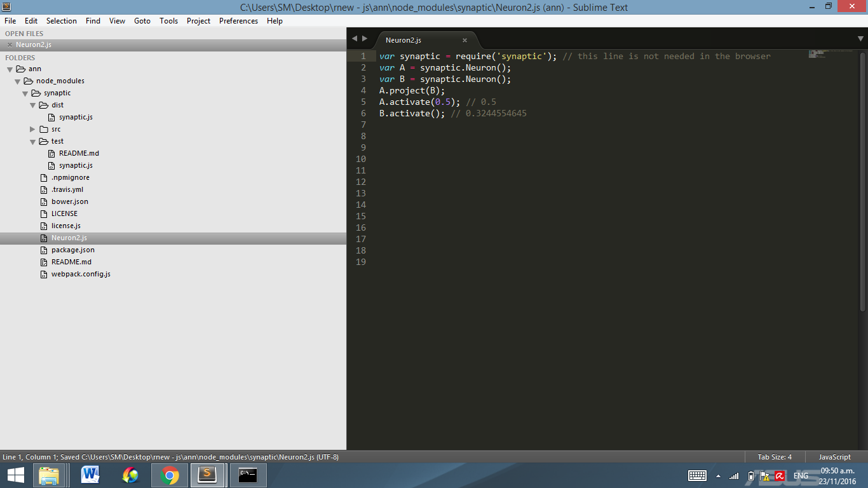Open Google Chrome from taskbar
Screen dimensions: 868x488
coord(170,475)
